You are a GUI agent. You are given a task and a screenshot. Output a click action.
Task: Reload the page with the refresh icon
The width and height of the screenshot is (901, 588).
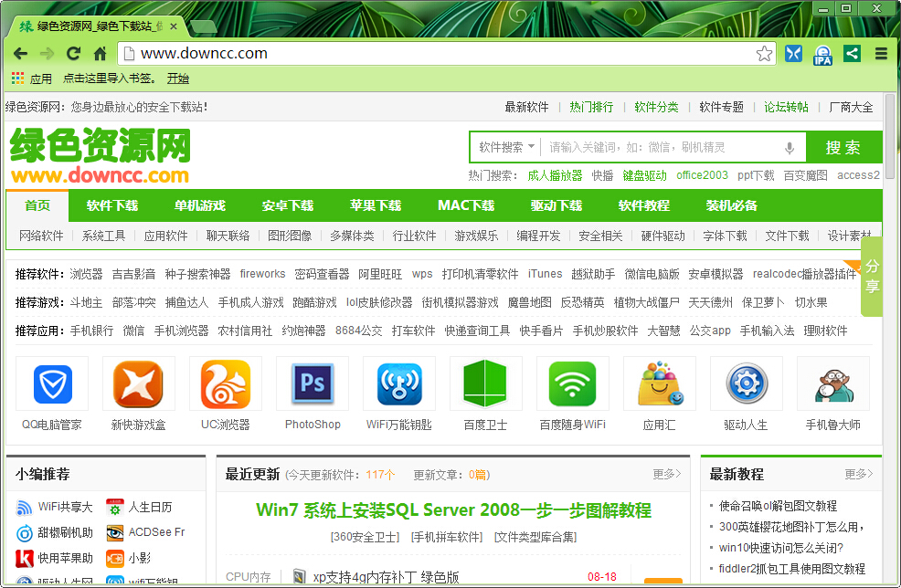[73, 55]
